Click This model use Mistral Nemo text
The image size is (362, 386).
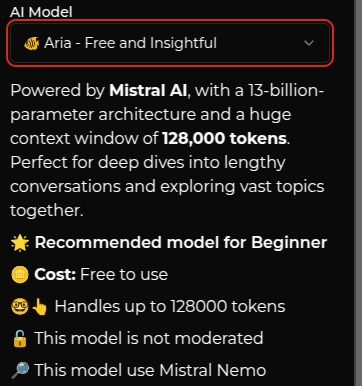[x=150, y=370]
